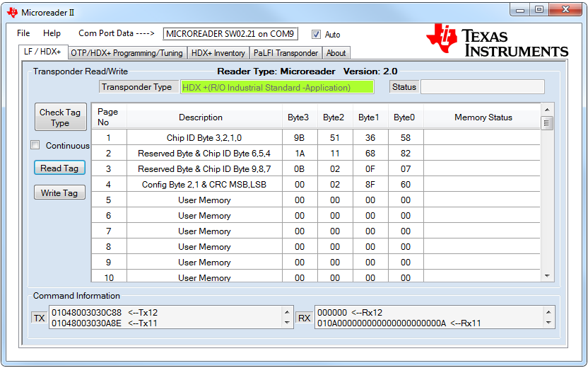This screenshot has height=368, width=588.
Task: Enable the Continuous checkbox
Action: pyautogui.click(x=35, y=145)
